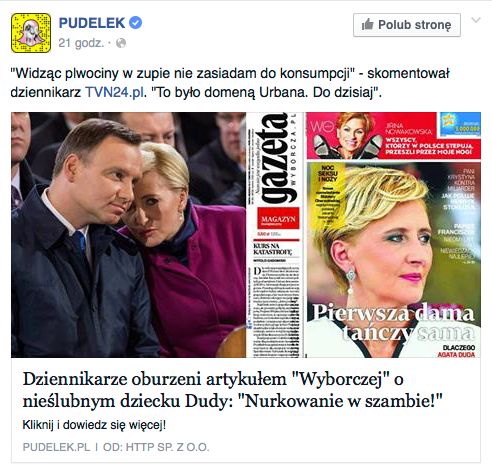Click the red MAGAZYN label on the gazeta cover
Viewport: 492px width, 466px height.
[x=278, y=219]
